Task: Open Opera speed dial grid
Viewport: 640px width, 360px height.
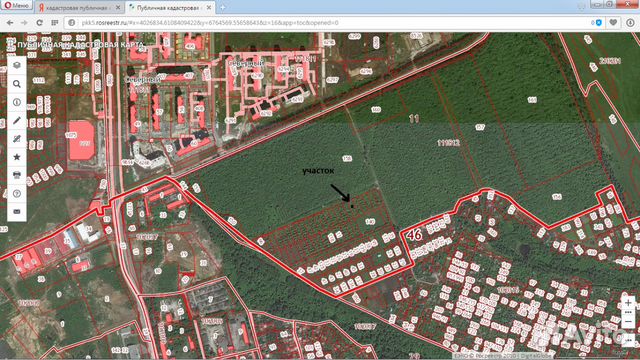Action: [x=55, y=23]
